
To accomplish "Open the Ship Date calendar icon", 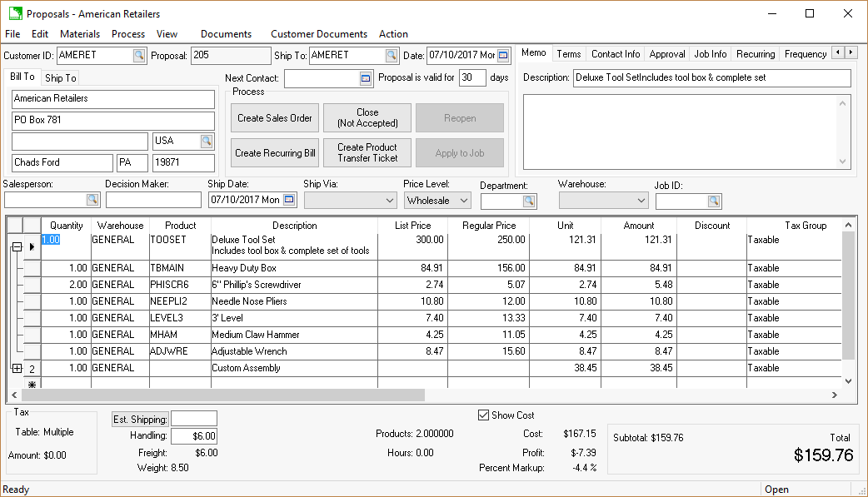I will [289, 200].
